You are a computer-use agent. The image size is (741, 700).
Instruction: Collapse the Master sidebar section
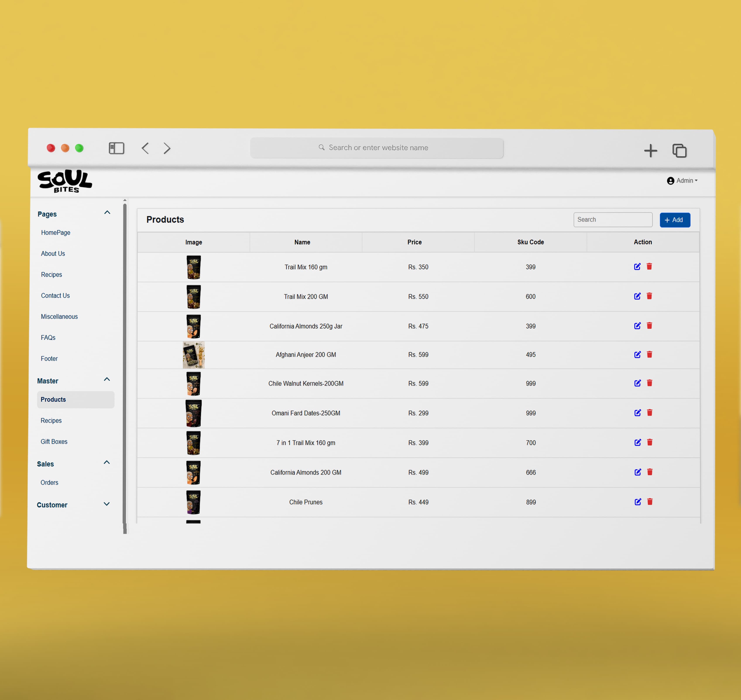[107, 379]
